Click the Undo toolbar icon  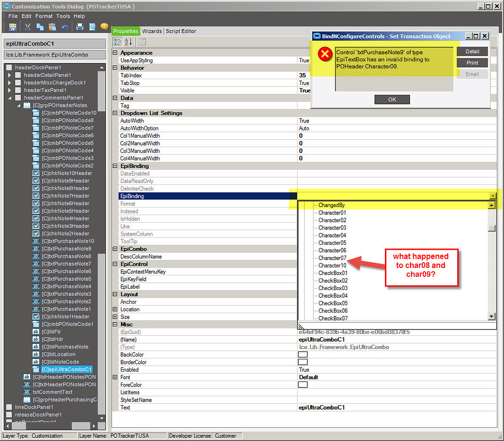click(x=65, y=27)
